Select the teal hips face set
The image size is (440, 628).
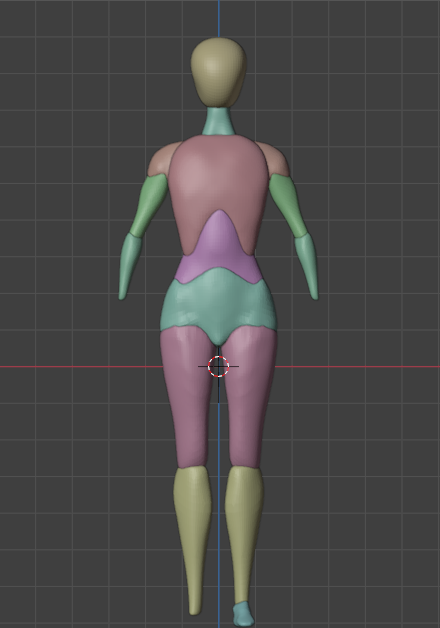[x=219, y=304]
